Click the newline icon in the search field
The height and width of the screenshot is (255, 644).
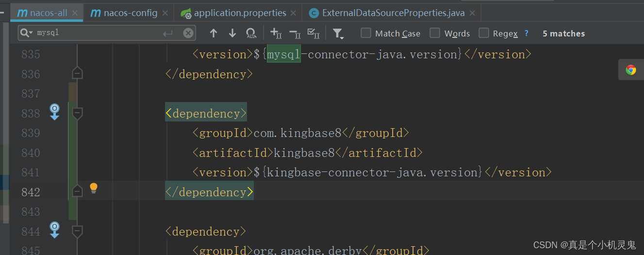[x=167, y=33]
